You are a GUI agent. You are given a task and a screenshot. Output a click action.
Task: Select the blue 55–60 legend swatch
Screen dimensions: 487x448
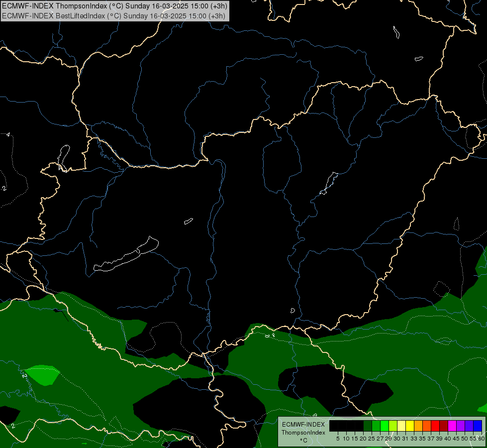(478, 426)
